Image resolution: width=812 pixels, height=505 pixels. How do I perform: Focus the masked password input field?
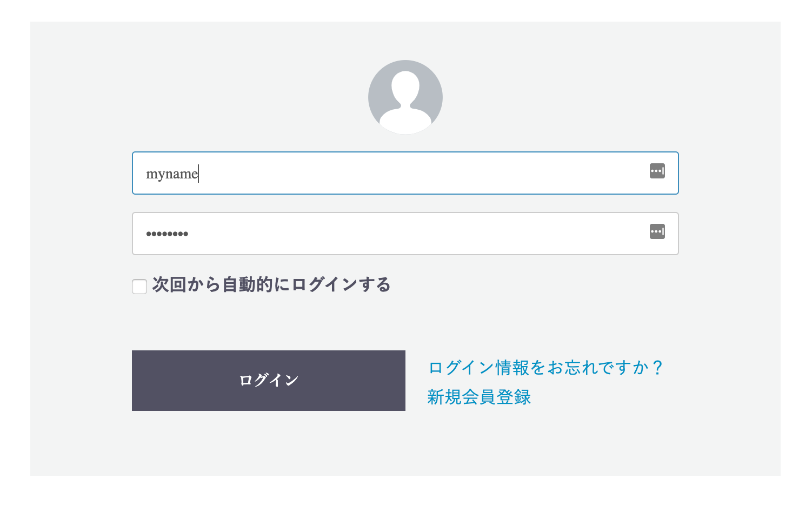405,234
